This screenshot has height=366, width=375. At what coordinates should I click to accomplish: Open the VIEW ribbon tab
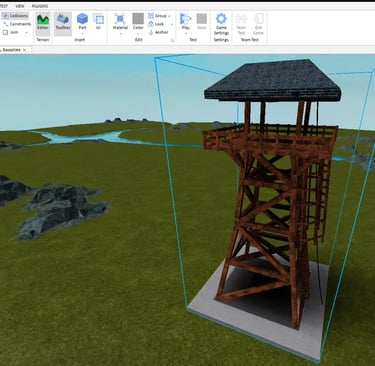coord(20,6)
